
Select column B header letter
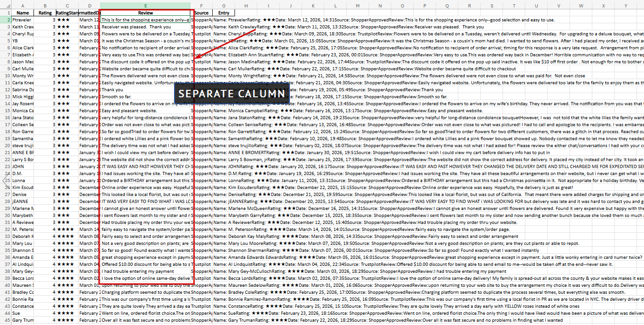pos(45,6)
